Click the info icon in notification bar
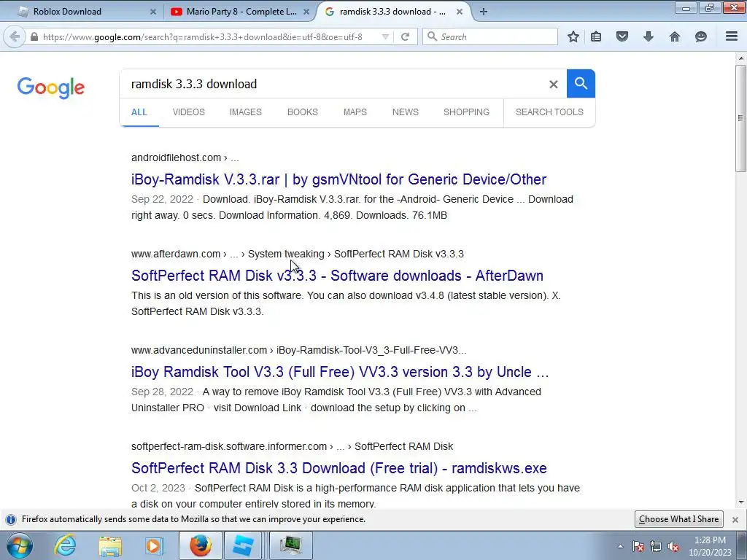This screenshot has width=747, height=560. point(10,519)
